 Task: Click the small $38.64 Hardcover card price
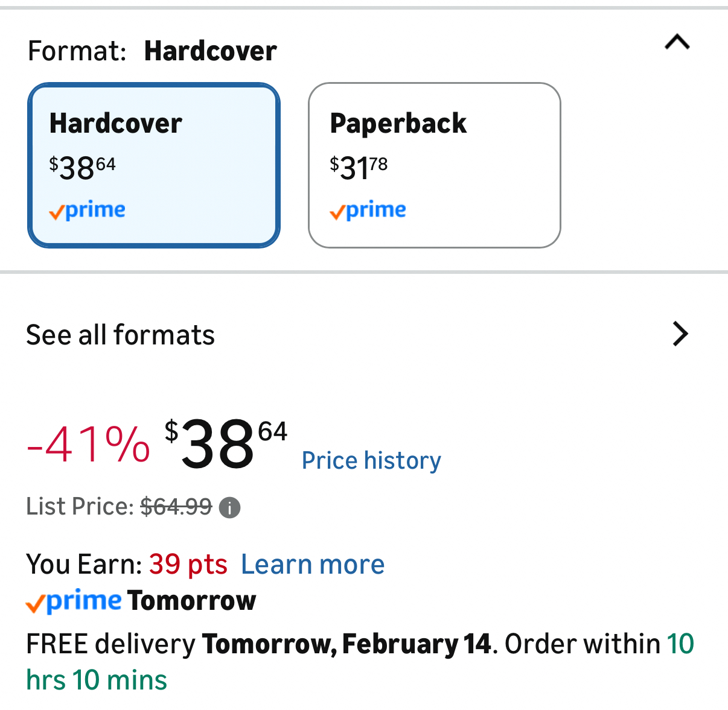[x=83, y=167]
